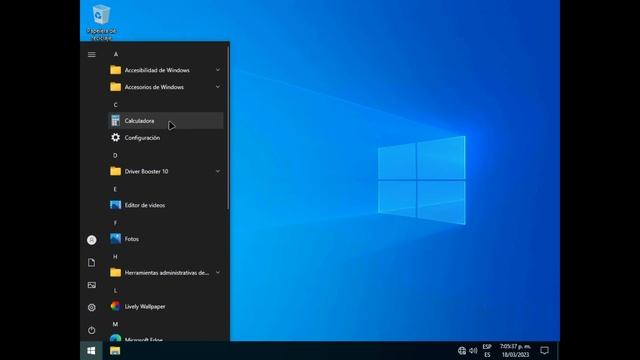
Task: Open the Settings gear in sidebar
Action: click(91, 307)
